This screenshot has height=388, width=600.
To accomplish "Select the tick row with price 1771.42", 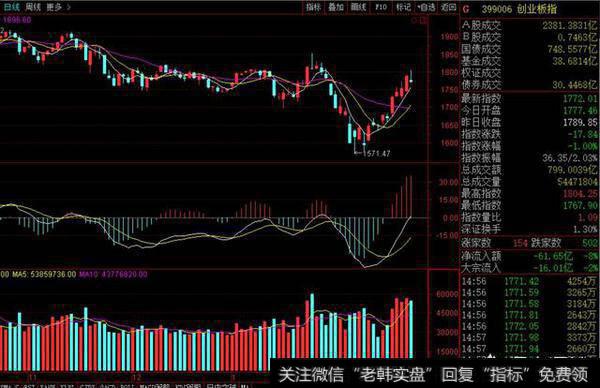I will 530,282.
